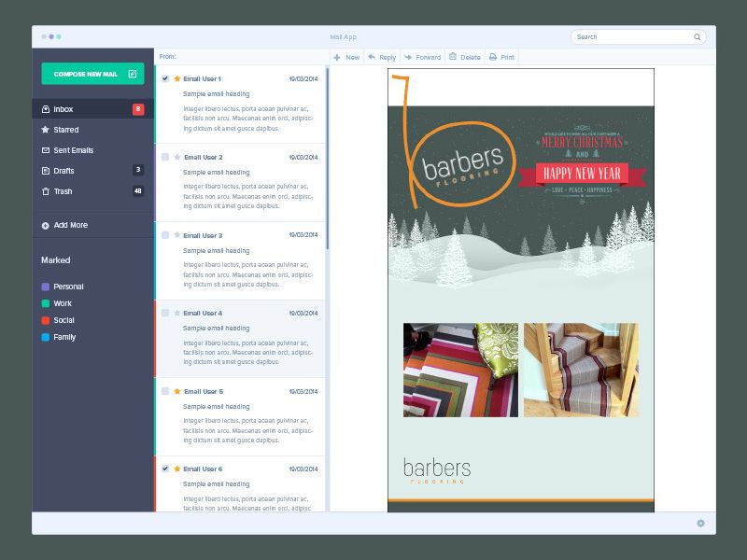Filter by Work label text

coord(63,303)
